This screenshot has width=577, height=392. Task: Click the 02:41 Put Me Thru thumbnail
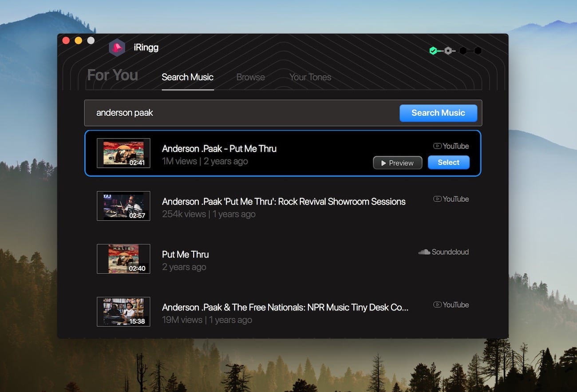pos(123,153)
